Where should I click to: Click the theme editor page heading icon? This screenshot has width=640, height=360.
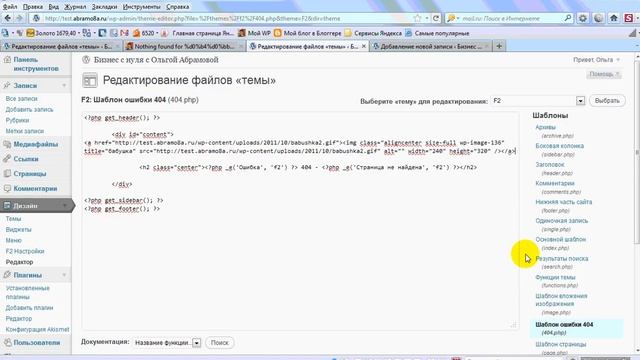(x=90, y=80)
